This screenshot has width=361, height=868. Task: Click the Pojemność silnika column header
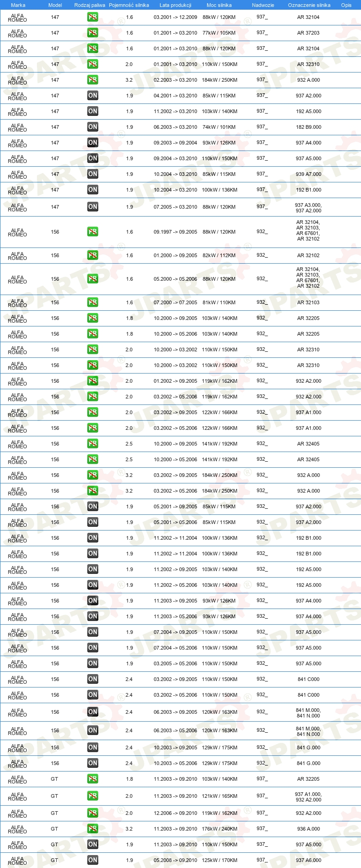[x=129, y=5]
